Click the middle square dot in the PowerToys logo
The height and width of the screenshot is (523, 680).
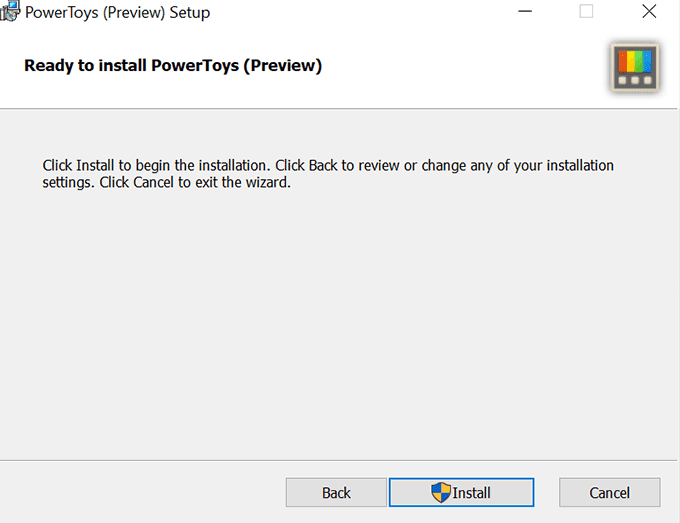pos(634,80)
